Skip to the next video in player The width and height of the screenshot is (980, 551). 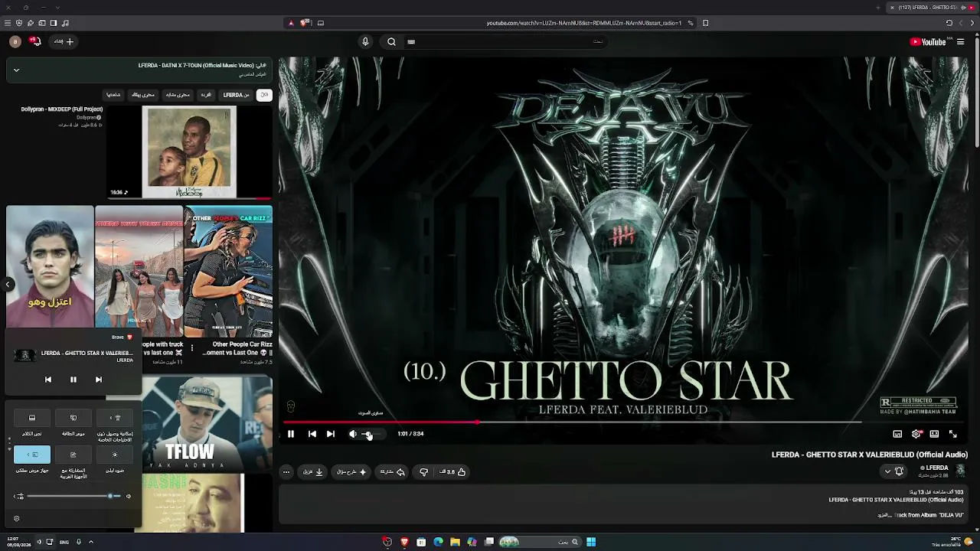point(331,434)
